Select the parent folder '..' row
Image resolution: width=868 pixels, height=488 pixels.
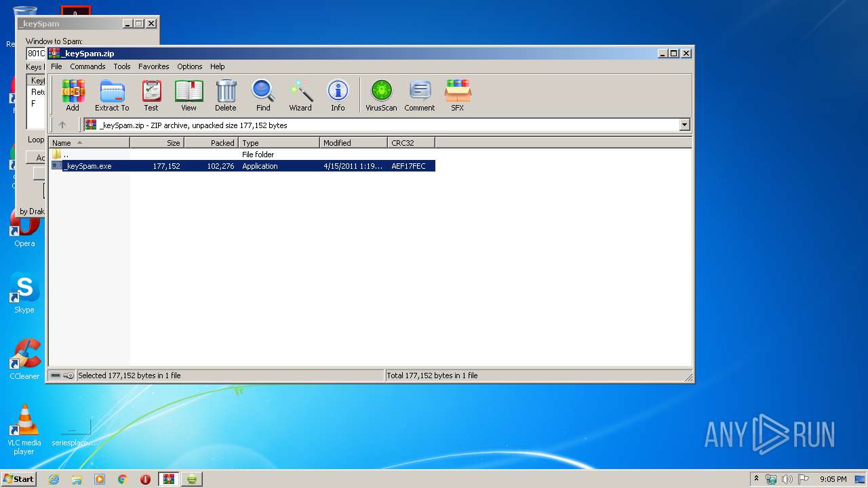[x=242, y=155]
